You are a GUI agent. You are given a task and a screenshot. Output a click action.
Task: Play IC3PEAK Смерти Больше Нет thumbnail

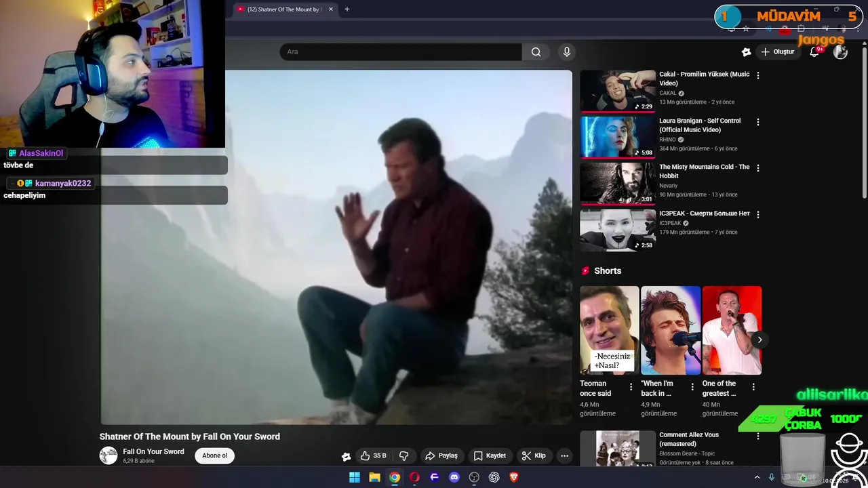(x=618, y=230)
